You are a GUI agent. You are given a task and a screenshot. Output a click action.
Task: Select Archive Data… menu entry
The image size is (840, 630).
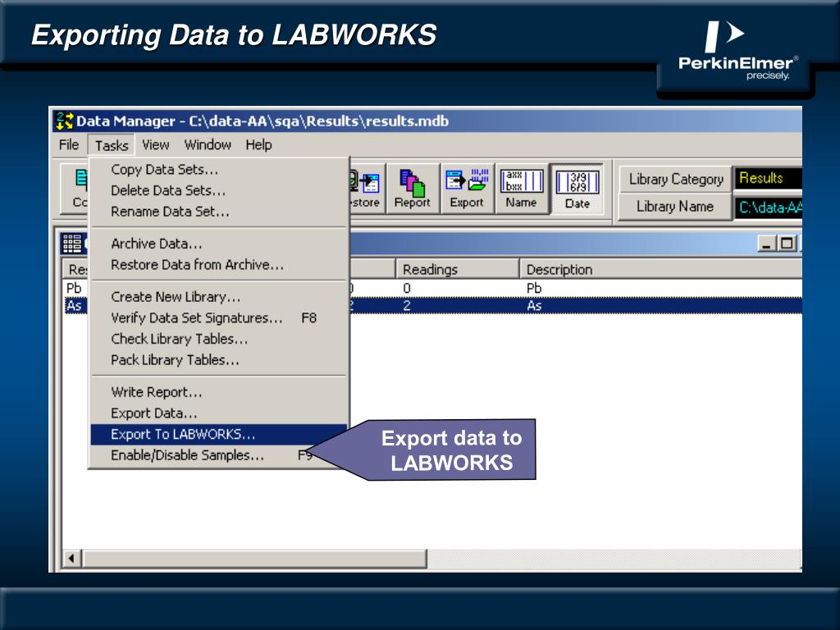tap(218, 243)
